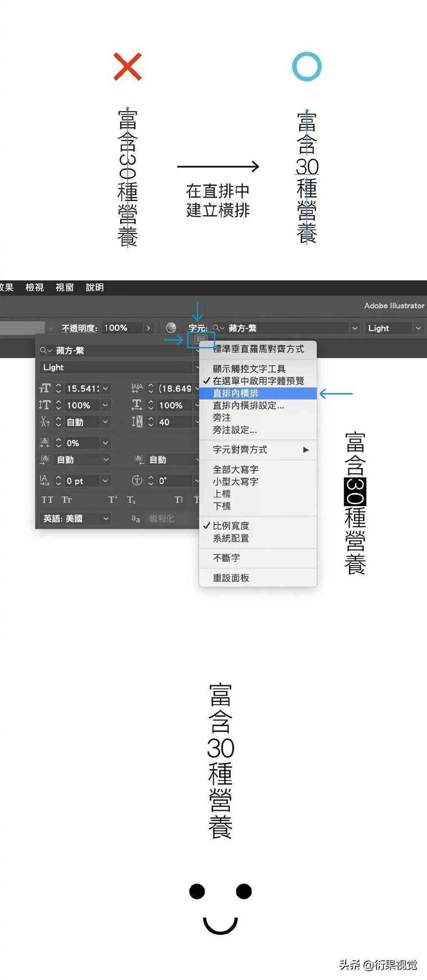Viewport: 427px width, 980px height.
Task: Open 字元對齊方式 submenu arrow
Action: [306, 450]
